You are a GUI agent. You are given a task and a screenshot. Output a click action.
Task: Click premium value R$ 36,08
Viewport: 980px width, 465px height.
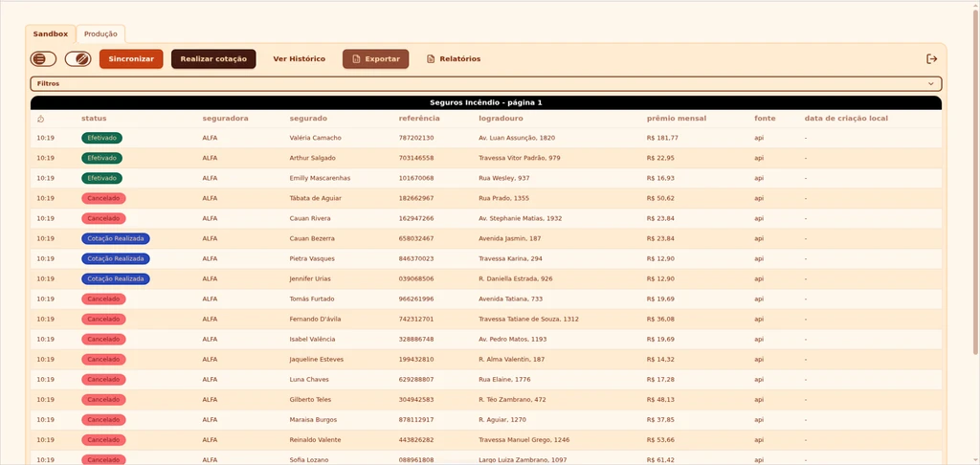click(660, 319)
